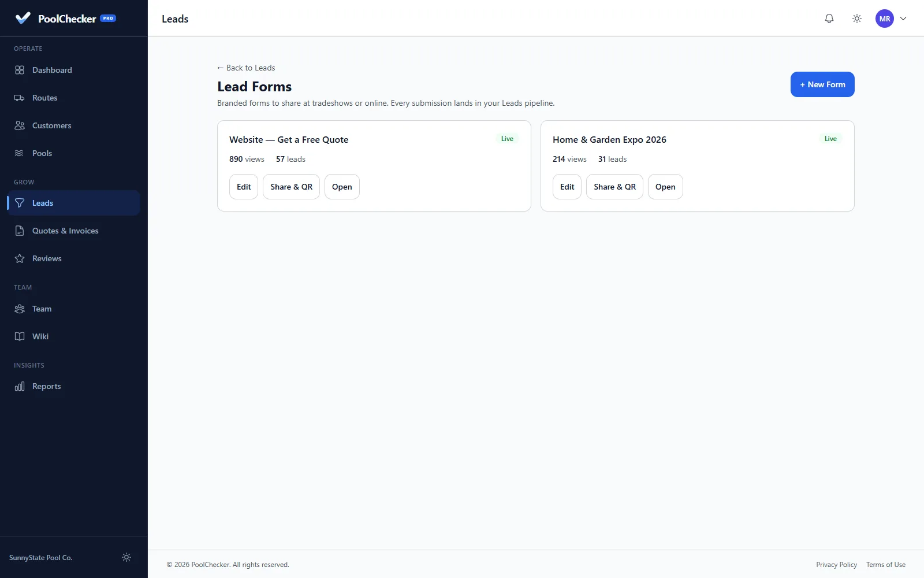
Task: Open the Home & Garden Expo 2026 form
Action: (665, 187)
